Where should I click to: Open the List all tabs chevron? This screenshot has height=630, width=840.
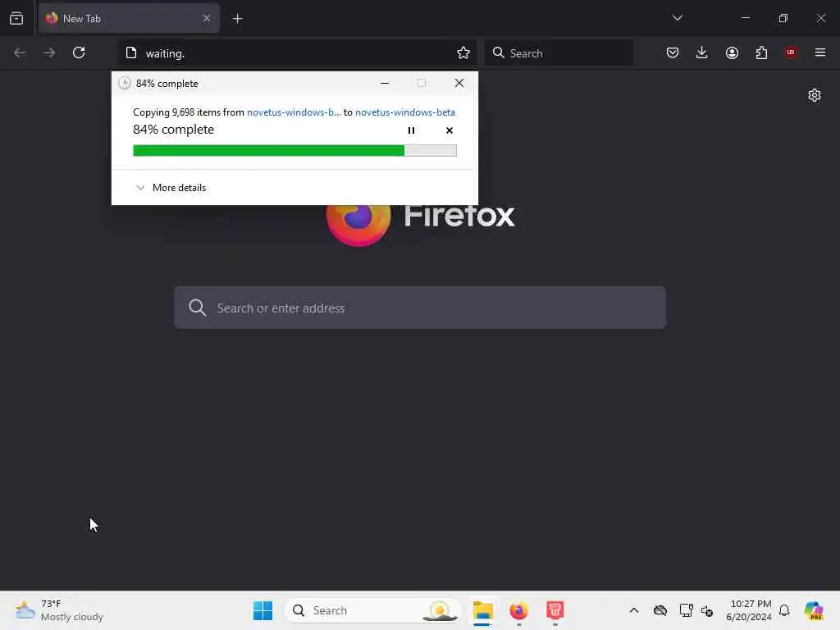tap(678, 18)
